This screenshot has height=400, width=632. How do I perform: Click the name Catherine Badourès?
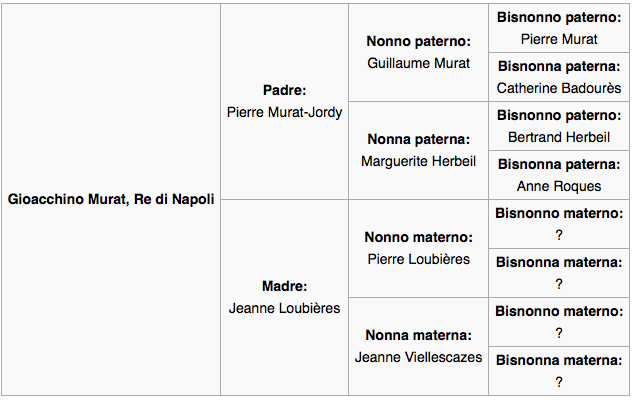pyautogui.click(x=559, y=88)
